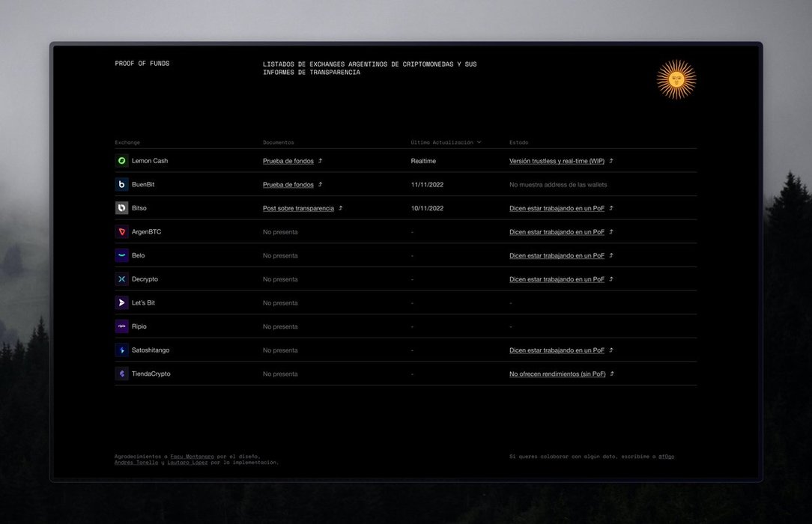Open BuenBit's Prueba de fondos document

click(288, 184)
